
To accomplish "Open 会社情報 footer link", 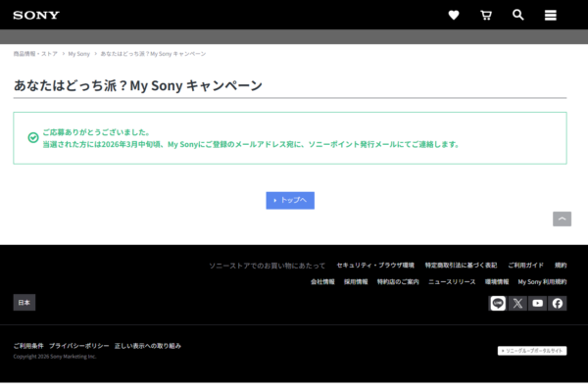I will [322, 281].
